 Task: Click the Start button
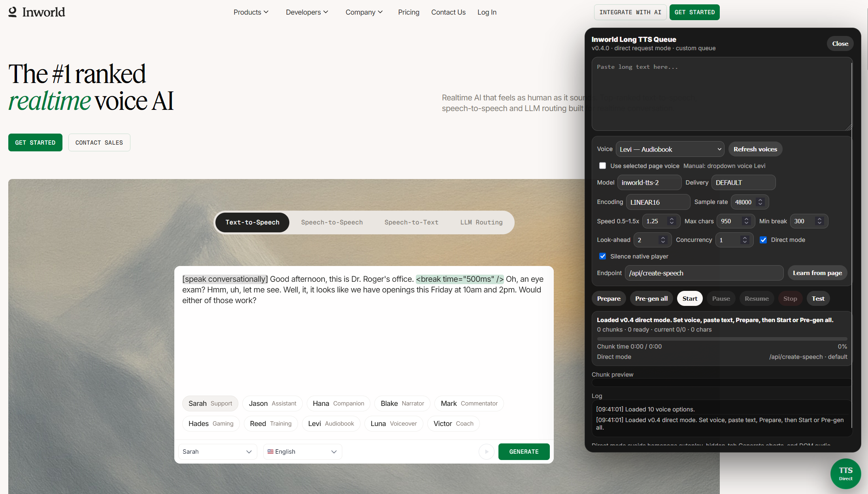pos(690,299)
